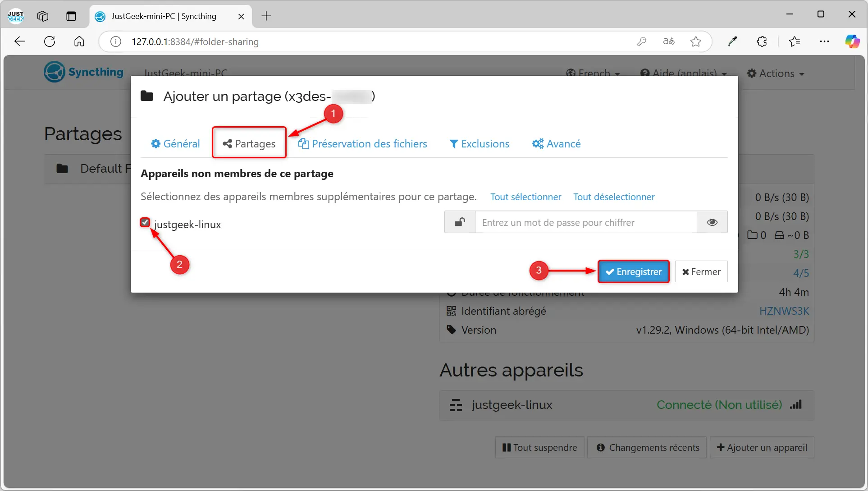Click the translate page icon

pos(669,41)
